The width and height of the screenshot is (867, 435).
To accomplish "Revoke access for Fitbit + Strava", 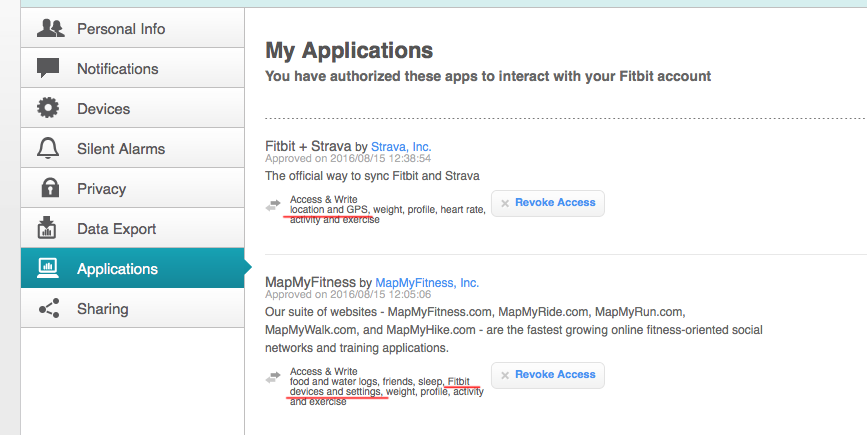I will coord(547,203).
